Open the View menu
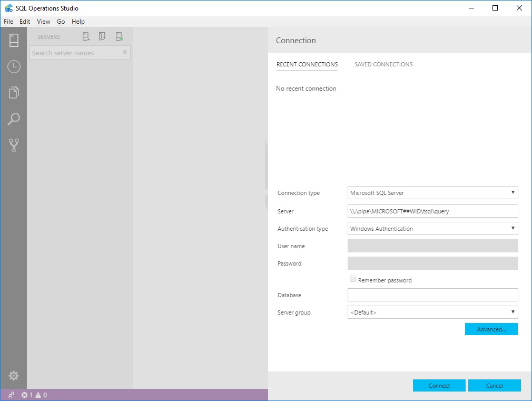532x401 pixels. tap(43, 22)
